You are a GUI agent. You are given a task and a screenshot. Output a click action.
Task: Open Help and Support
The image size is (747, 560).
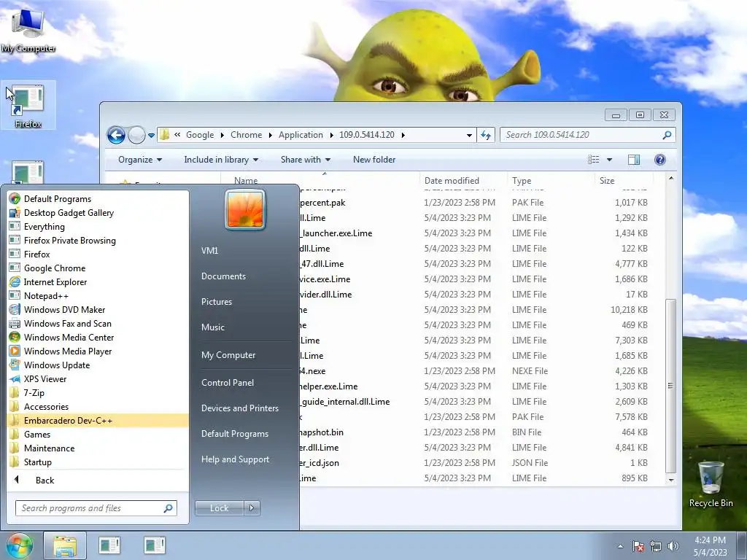tap(235, 459)
